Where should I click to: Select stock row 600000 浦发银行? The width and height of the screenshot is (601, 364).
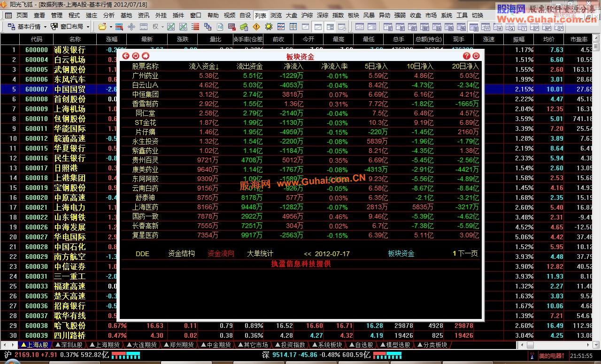coord(297,50)
